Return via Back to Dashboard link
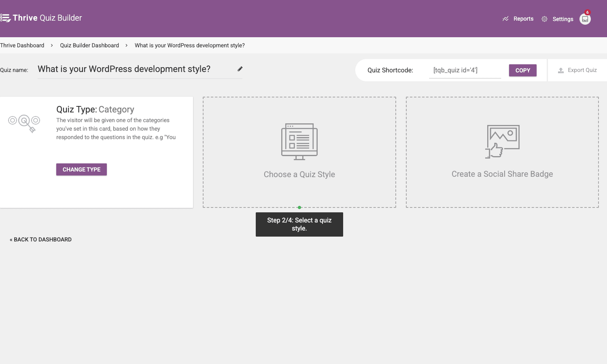 tap(40, 239)
